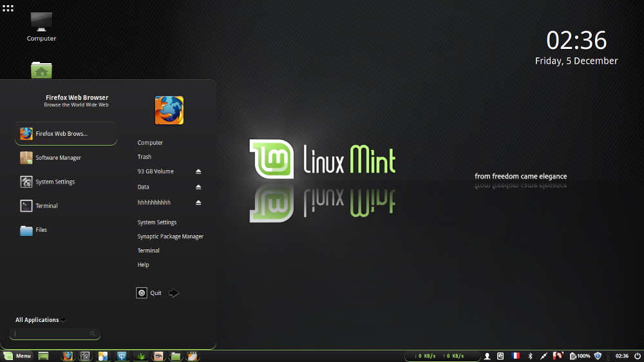Open the Computer desktop icon
This screenshot has height=362, width=644.
point(41,26)
